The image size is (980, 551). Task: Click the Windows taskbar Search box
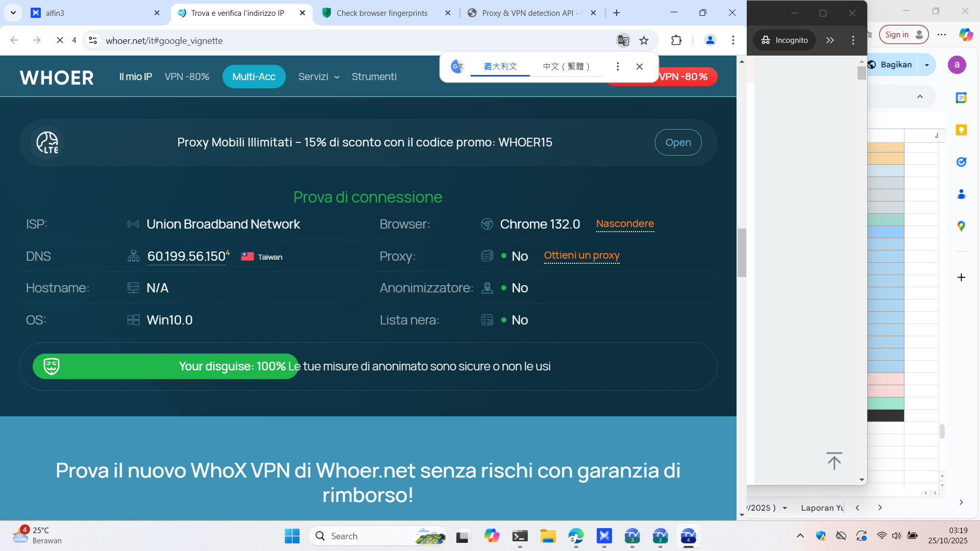tap(378, 536)
